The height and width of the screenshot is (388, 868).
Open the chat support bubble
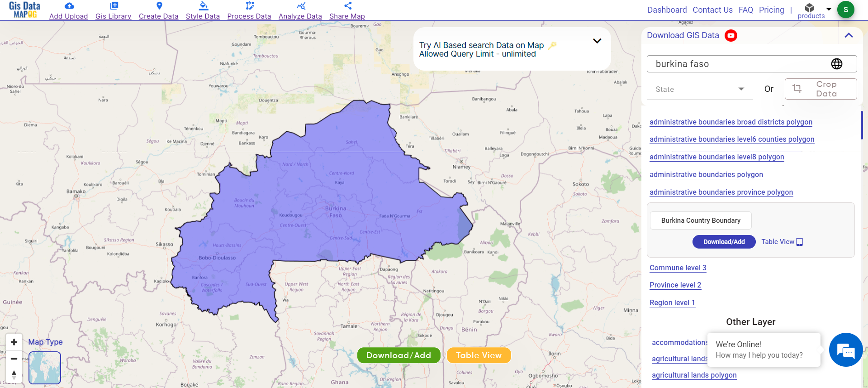(x=845, y=350)
